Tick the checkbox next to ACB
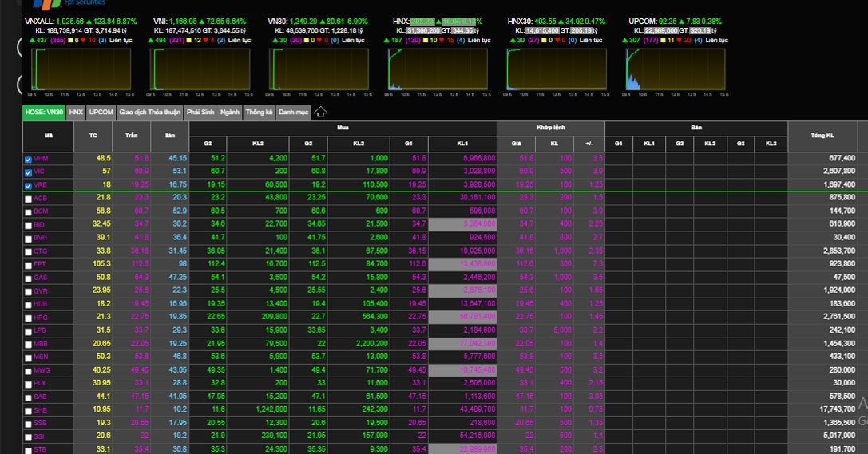868x454 pixels. [x=29, y=199]
